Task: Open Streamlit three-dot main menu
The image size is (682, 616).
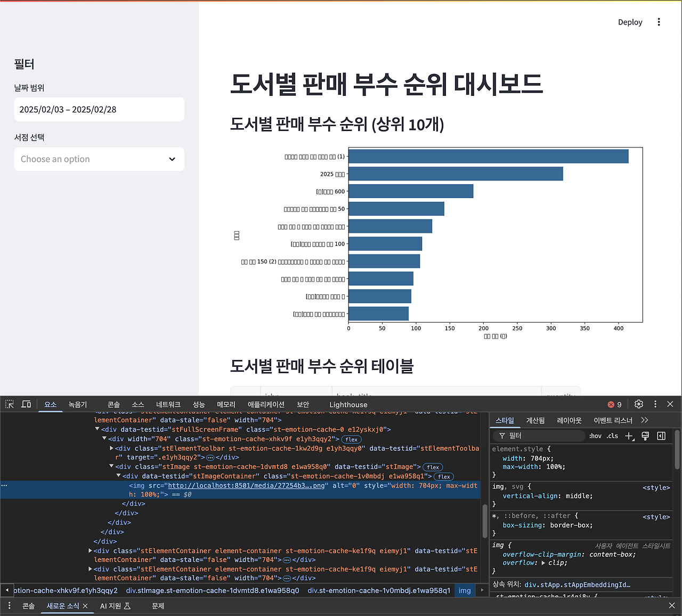Action: click(659, 22)
